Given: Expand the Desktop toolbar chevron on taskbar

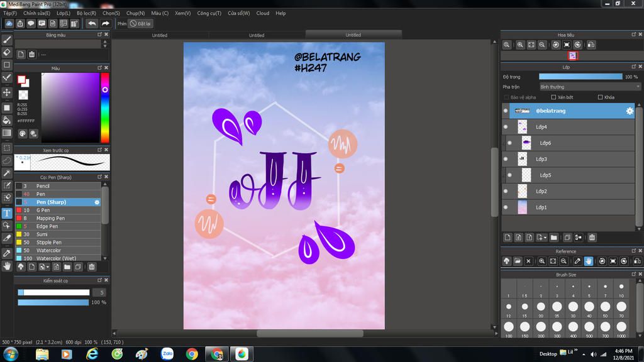Looking at the screenshot, I should point(576,350).
